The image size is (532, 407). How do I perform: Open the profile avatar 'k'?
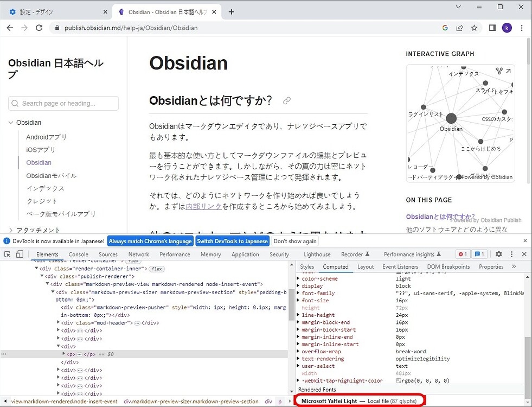click(x=507, y=28)
